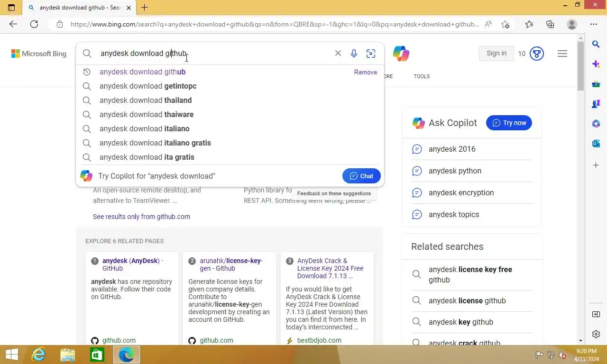The image size is (607, 364).
Task: Refresh the current page
Action: [34, 24]
